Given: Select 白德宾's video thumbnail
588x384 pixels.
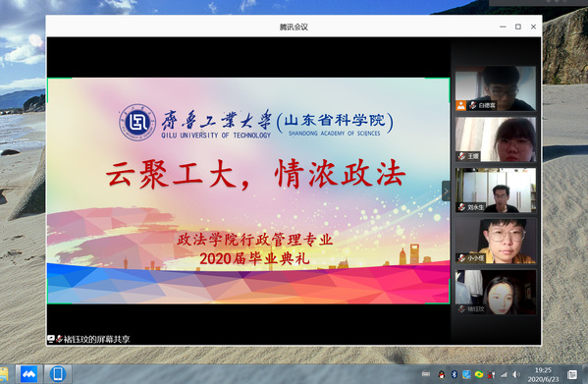Looking at the screenshot, I should pyautogui.click(x=496, y=88).
